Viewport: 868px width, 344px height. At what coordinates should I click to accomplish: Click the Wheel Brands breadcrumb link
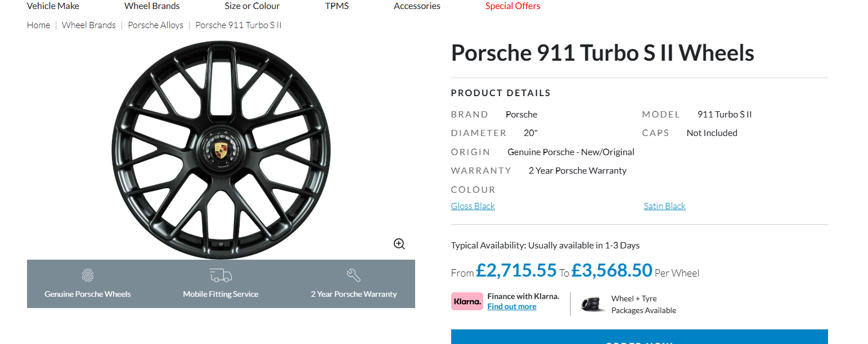(88, 25)
